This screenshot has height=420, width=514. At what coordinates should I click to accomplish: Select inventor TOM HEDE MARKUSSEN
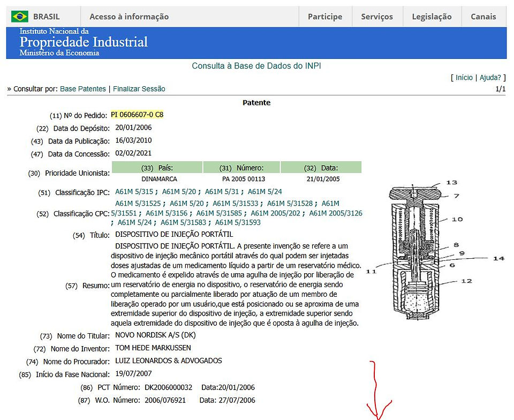pos(153,348)
